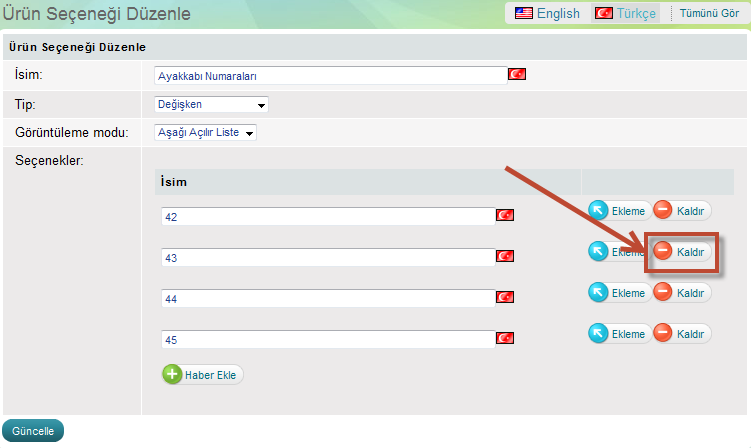
Task: Click the Ayakkabı Numaraları name field
Action: coord(330,75)
